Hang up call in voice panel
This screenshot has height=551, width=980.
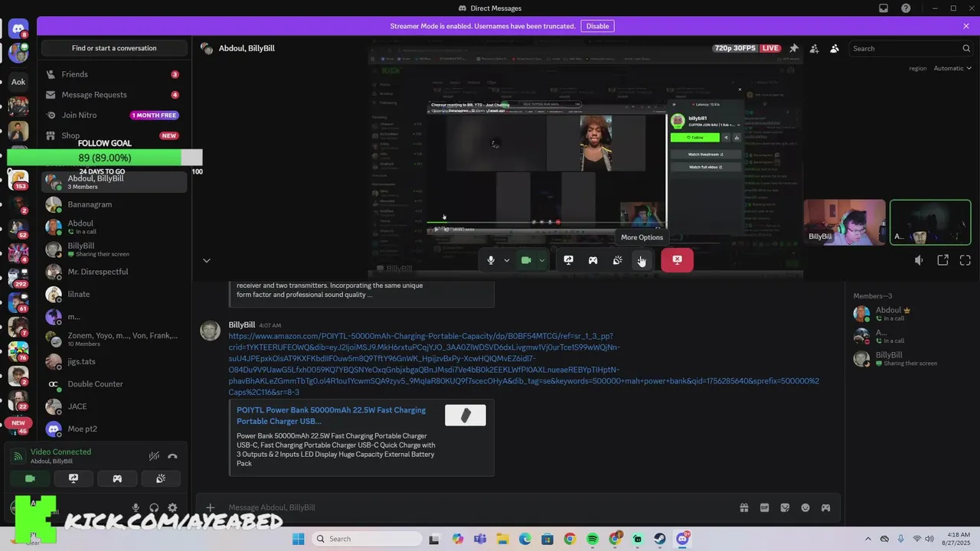pyautogui.click(x=173, y=456)
